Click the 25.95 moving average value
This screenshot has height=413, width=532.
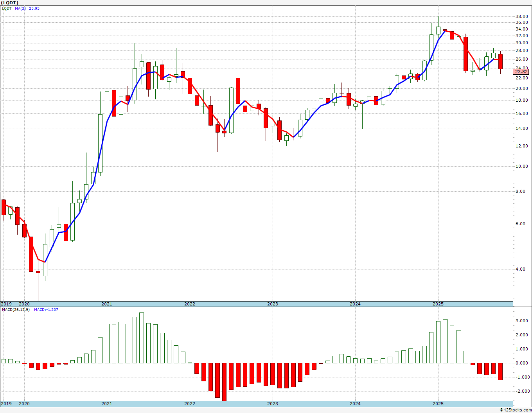tap(34, 9)
